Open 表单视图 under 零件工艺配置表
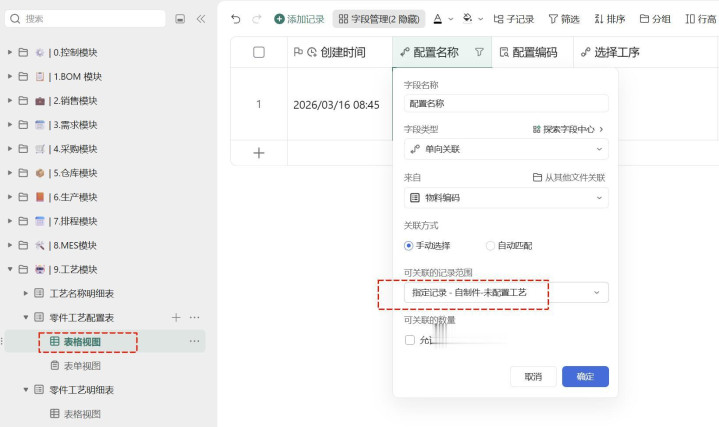719x427 pixels. [82, 365]
